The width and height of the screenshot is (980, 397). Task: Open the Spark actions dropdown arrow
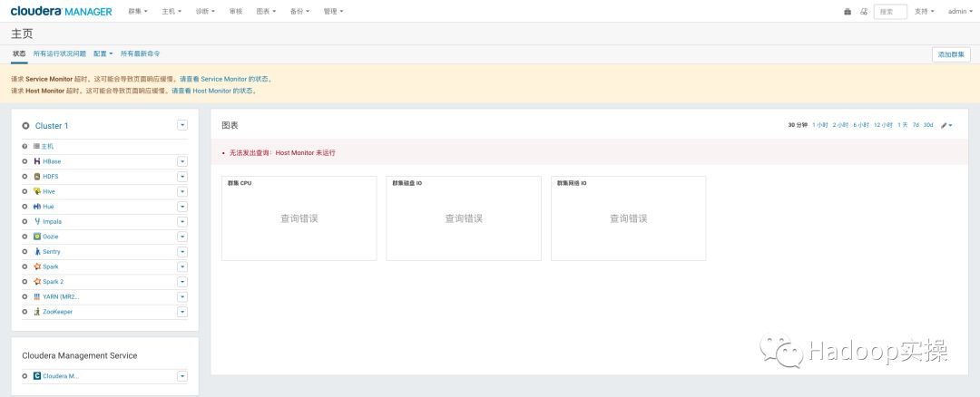point(181,266)
